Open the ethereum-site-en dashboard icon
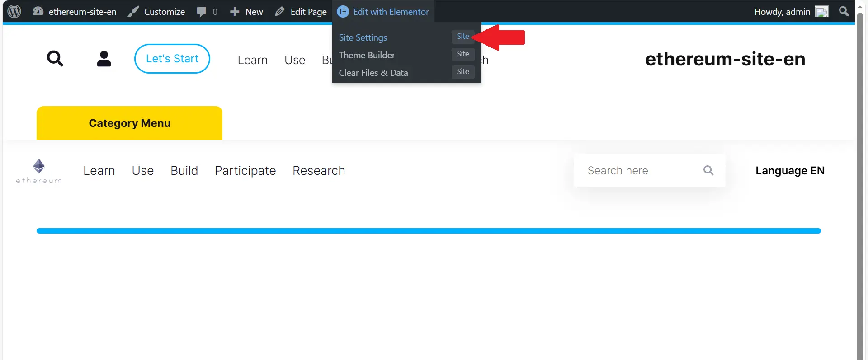The image size is (868, 360). pos(38,12)
